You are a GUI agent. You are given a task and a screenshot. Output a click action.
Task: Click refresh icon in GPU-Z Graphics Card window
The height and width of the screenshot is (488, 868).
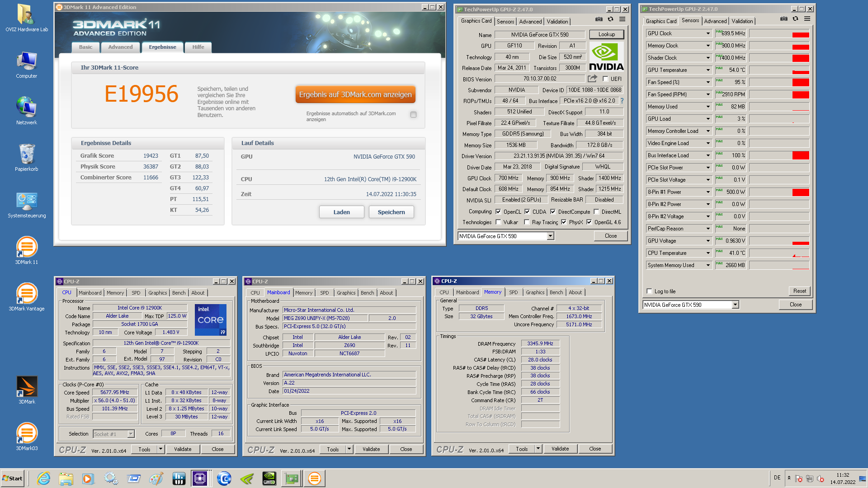(611, 19)
